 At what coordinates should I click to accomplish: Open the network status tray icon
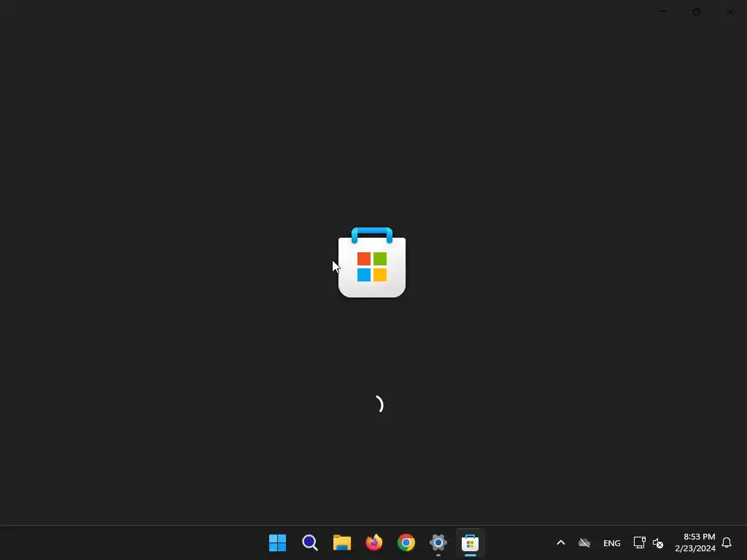[639, 542]
